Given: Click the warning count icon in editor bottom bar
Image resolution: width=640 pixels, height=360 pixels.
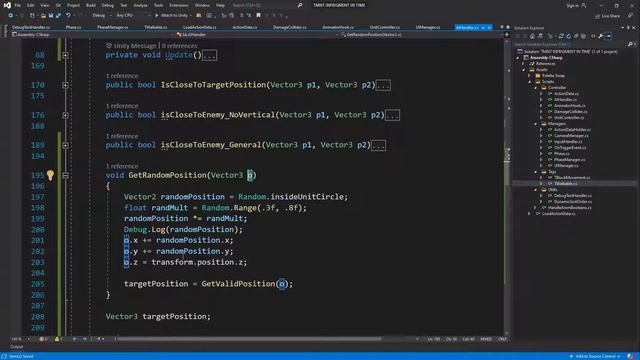Looking at the screenshot, I should point(58,339).
